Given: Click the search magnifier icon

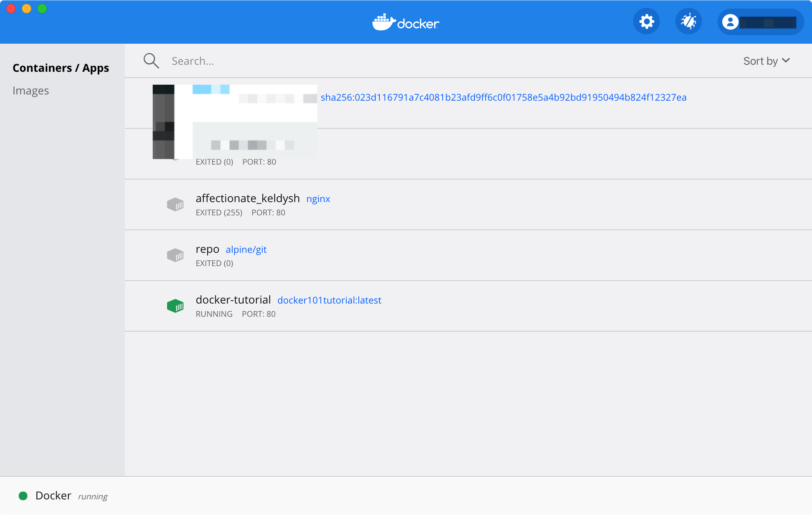Looking at the screenshot, I should [151, 61].
